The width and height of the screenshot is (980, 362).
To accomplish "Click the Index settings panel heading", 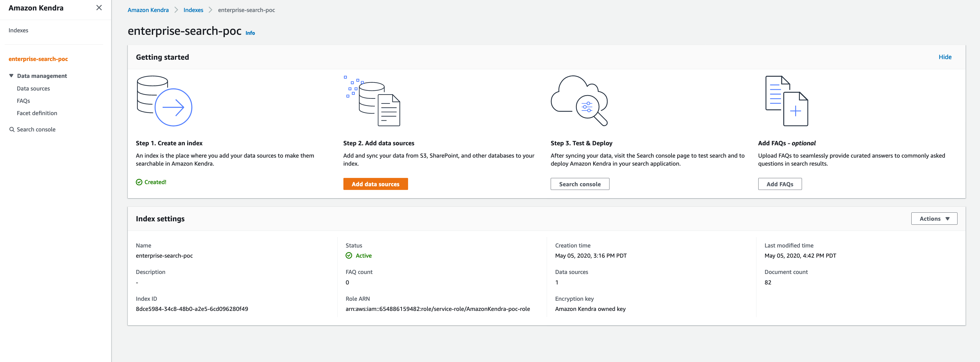I will tap(160, 219).
